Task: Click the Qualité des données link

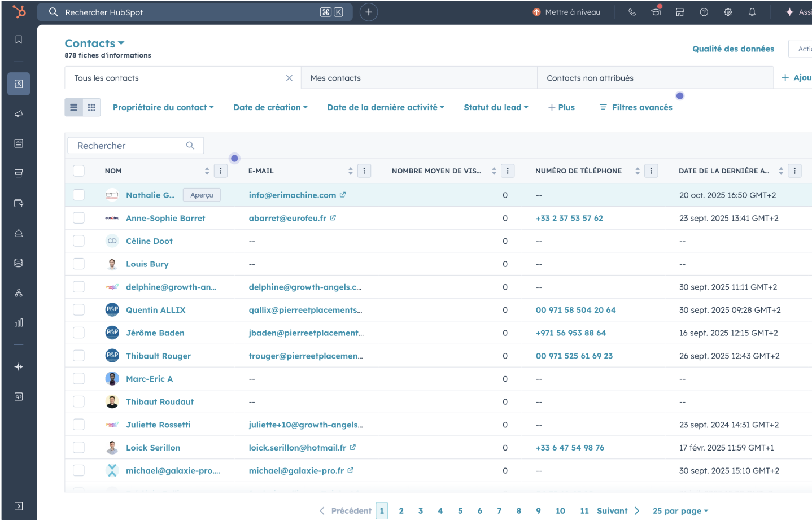Action: click(733, 49)
